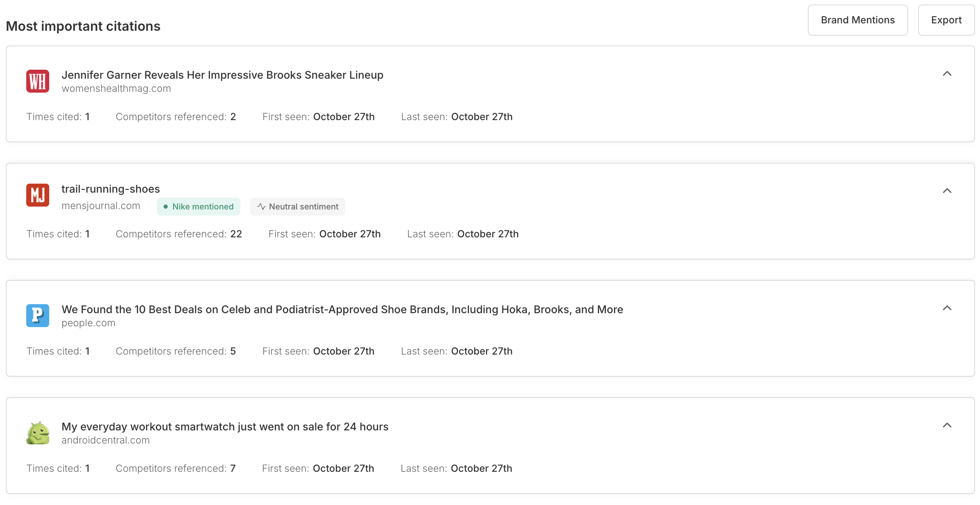Open the everyday workout smartwatch article title
The height and width of the screenshot is (505, 980).
(225, 427)
